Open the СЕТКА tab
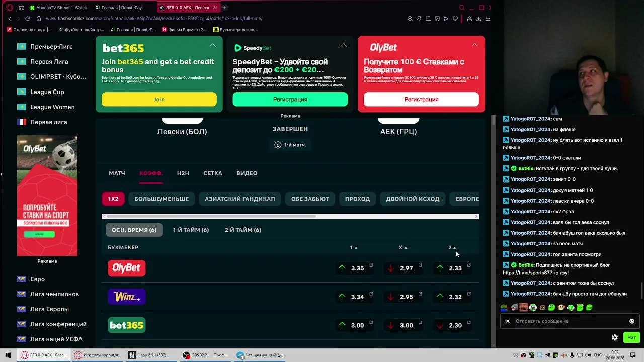644x362 pixels. (213, 173)
